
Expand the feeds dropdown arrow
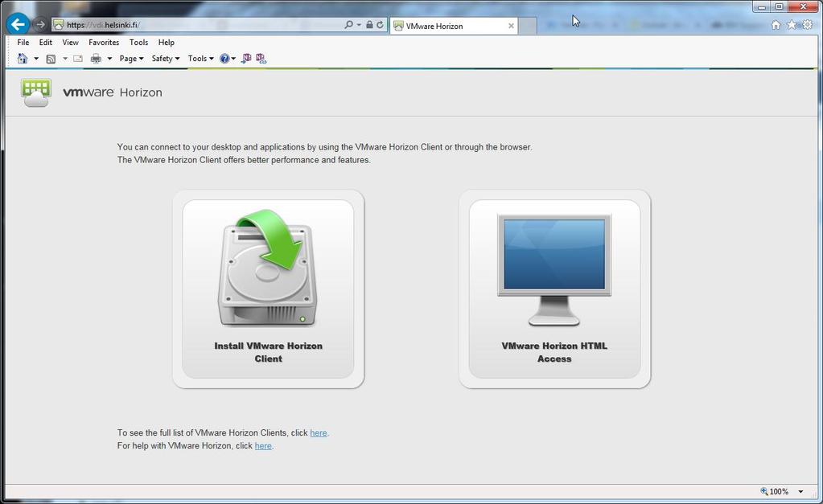(65, 59)
